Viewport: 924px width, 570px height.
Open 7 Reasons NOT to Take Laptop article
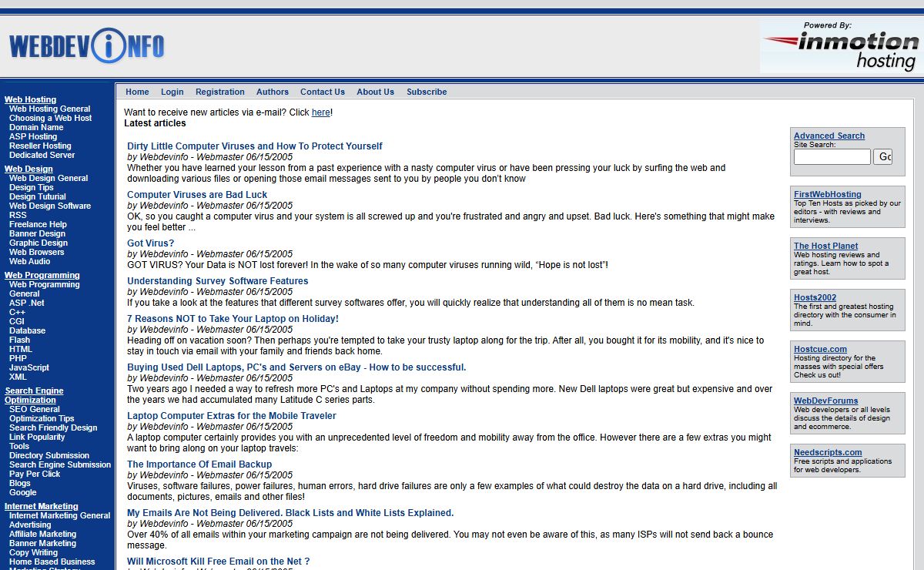tap(233, 319)
